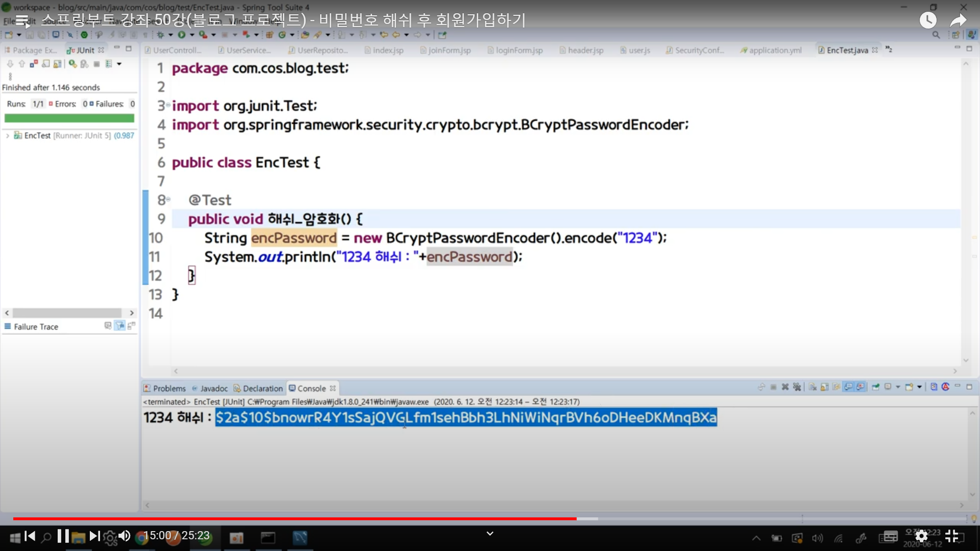Open the New file dropdown arrow
Screen dimensions: 980x551
pyautogui.click(x=19, y=35)
